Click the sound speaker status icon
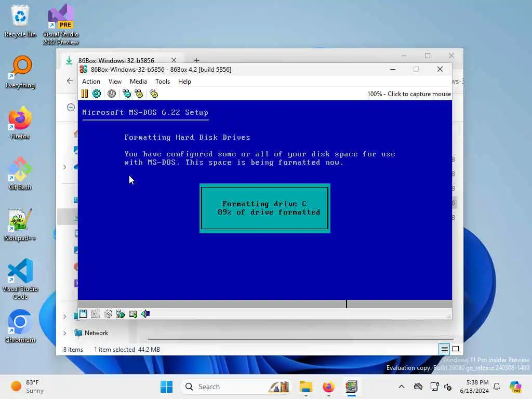532x399 pixels. pyautogui.click(x=145, y=314)
